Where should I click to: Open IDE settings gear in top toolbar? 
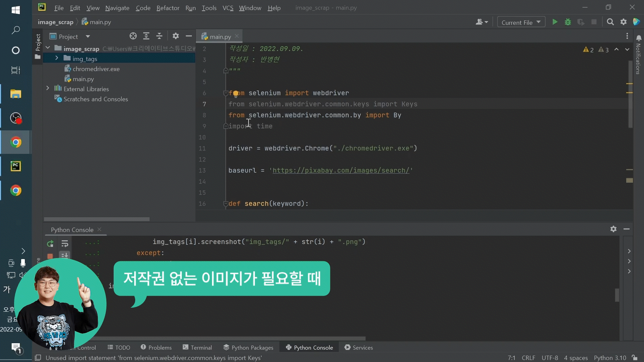point(624,22)
